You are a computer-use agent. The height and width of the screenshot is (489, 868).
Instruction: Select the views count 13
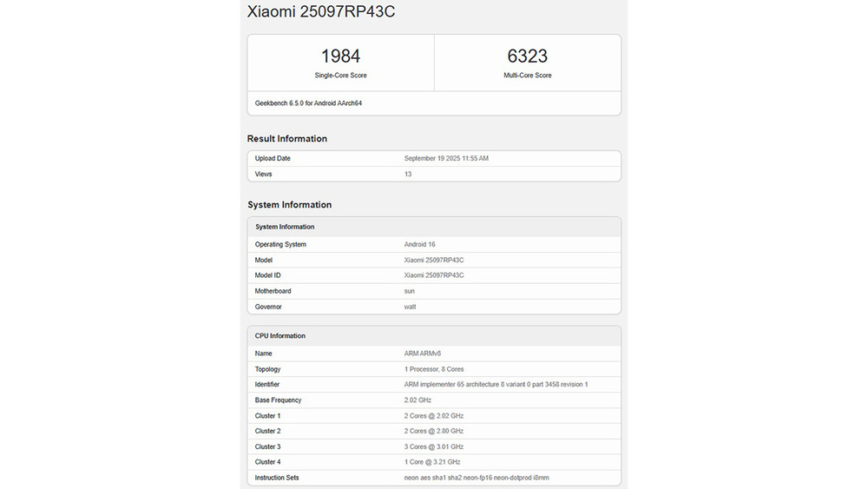point(408,174)
